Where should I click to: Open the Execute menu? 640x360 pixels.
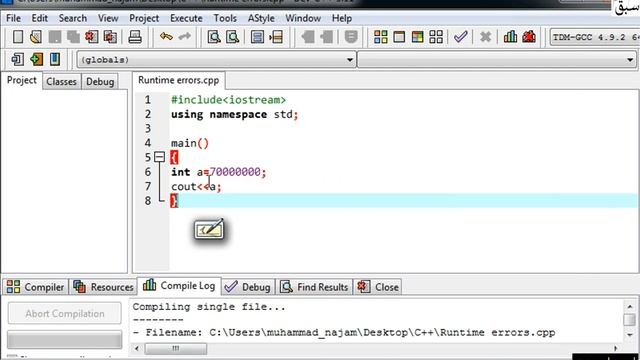pyautogui.click(x=186, y=18)
